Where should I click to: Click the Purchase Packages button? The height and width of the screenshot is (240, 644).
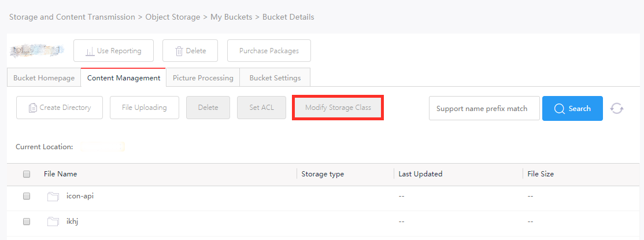pos(269,51)
